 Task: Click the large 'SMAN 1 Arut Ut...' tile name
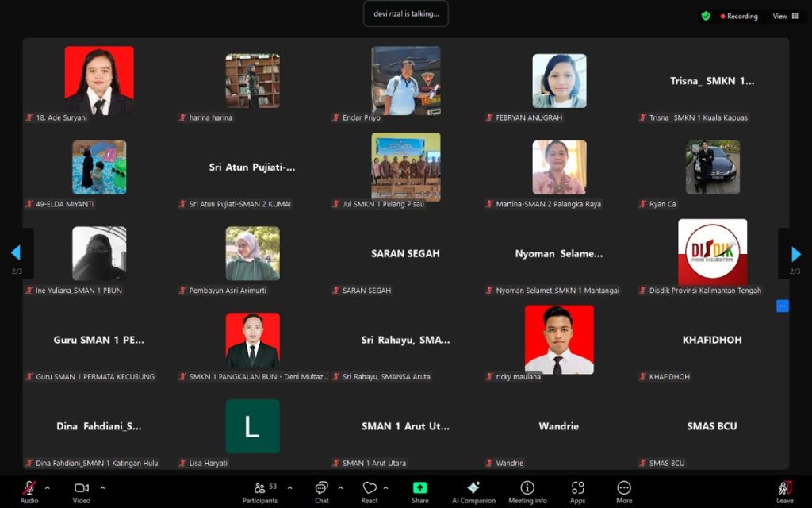click(x=405, y=426)
